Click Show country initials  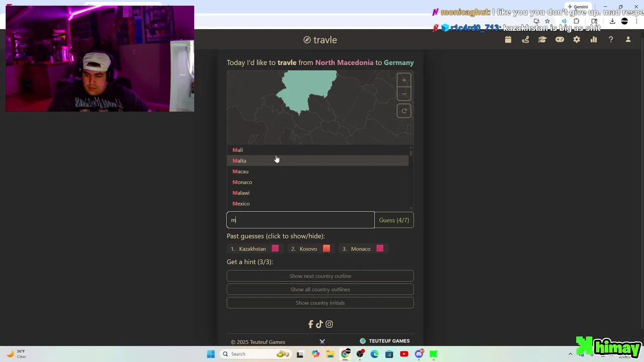(320, 303)
